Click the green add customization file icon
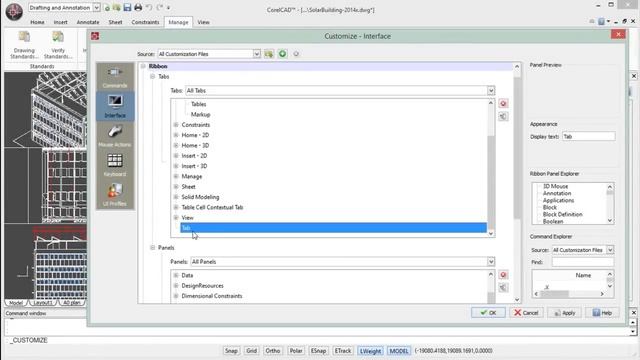640x360 pixels. coord(282,54)
